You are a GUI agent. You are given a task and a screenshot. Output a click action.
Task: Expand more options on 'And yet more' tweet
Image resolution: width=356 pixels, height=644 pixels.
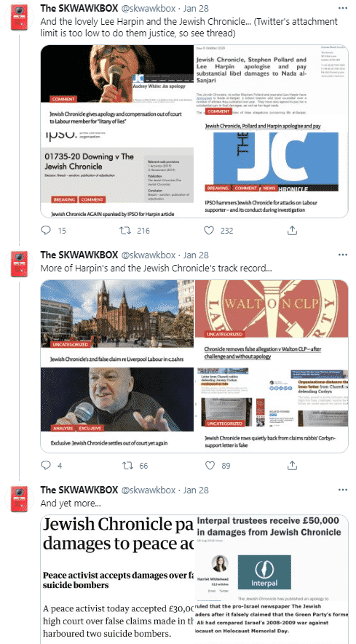(342, 490)
